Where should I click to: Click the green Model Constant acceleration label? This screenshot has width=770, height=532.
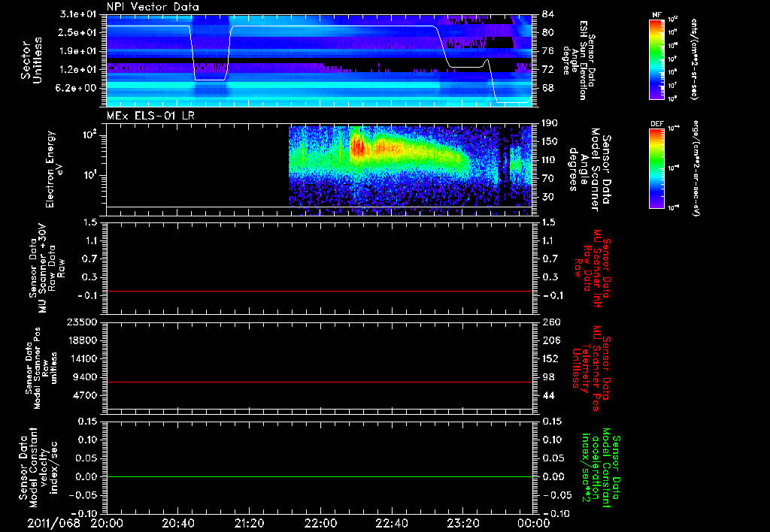pos(601,467)
